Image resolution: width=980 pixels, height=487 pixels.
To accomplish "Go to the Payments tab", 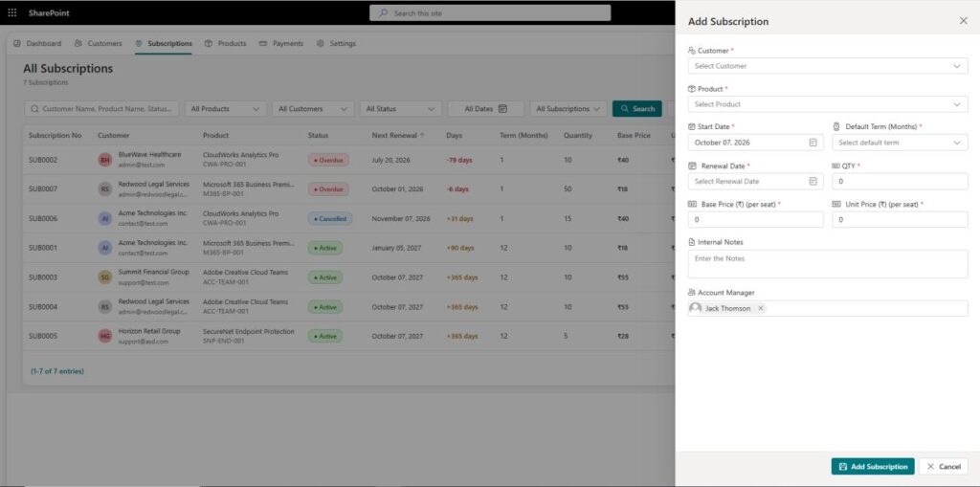I will pos(281,44).
